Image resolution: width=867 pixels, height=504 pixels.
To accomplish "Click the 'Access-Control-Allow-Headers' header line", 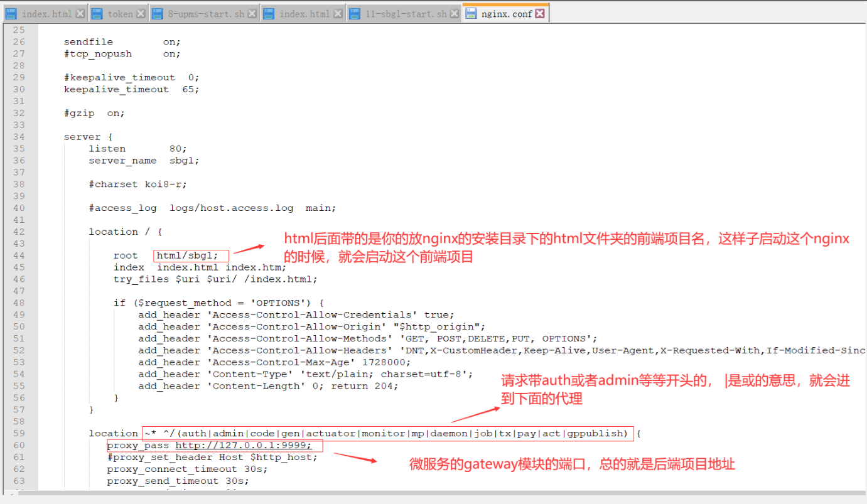I will [x=502, y=351].
